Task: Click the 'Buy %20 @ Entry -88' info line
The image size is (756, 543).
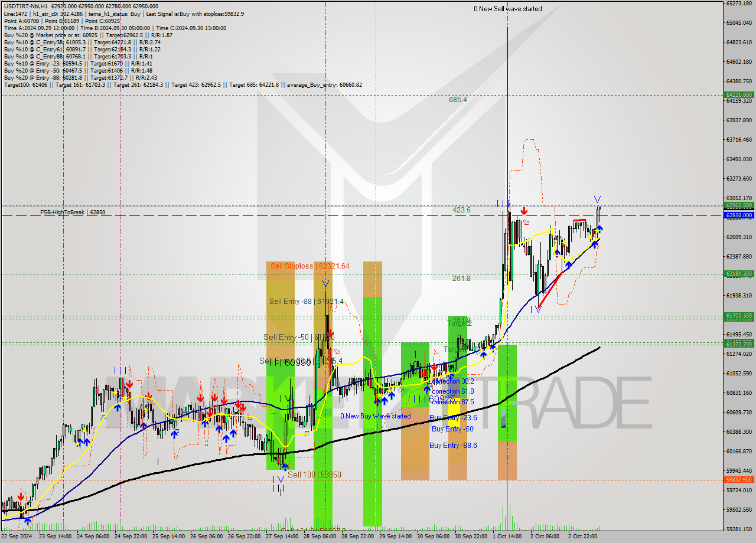Action: coord(80,77)
